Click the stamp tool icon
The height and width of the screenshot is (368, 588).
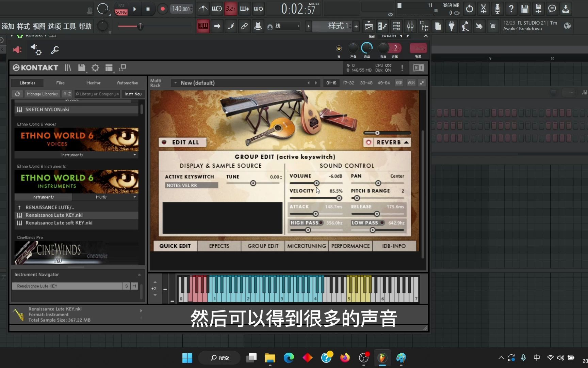258,26
